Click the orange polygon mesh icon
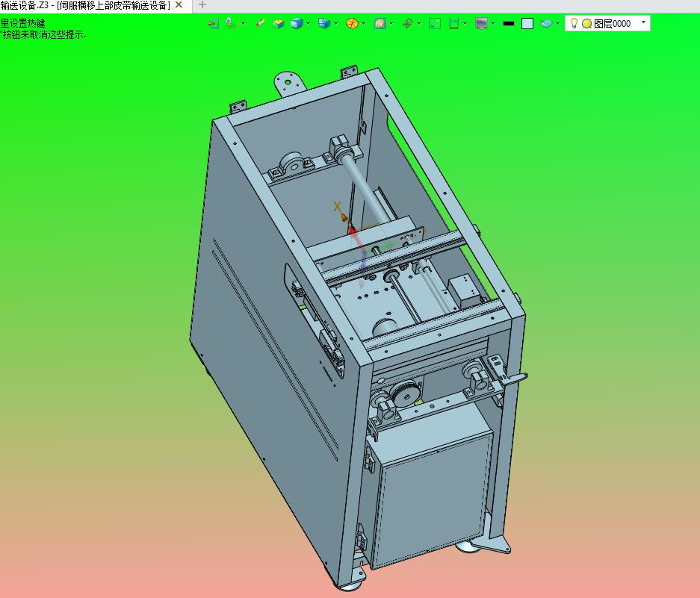Screen dimensions: 700x598 (352, 24)
